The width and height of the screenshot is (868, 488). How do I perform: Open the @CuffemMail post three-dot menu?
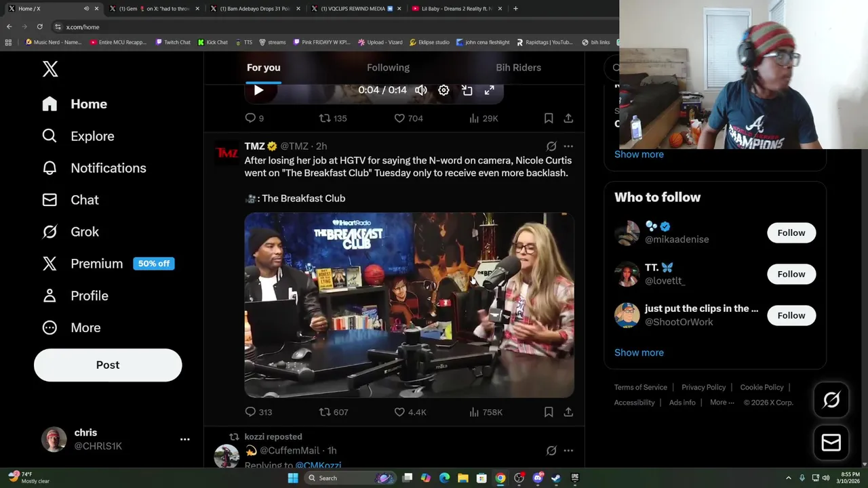(568, 451)
